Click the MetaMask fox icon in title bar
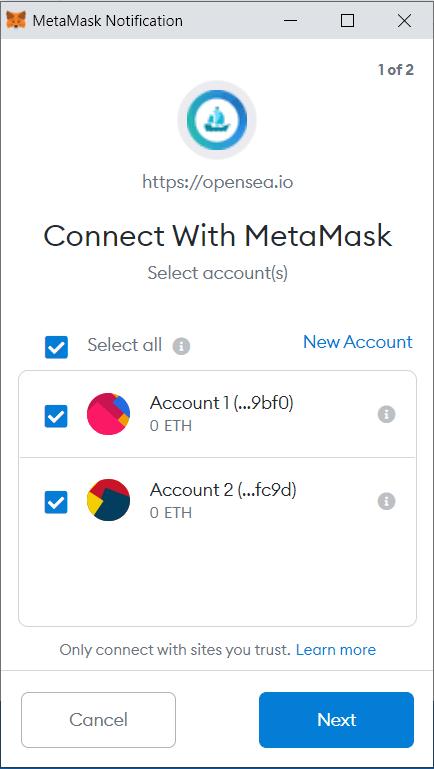 [16, 21]
